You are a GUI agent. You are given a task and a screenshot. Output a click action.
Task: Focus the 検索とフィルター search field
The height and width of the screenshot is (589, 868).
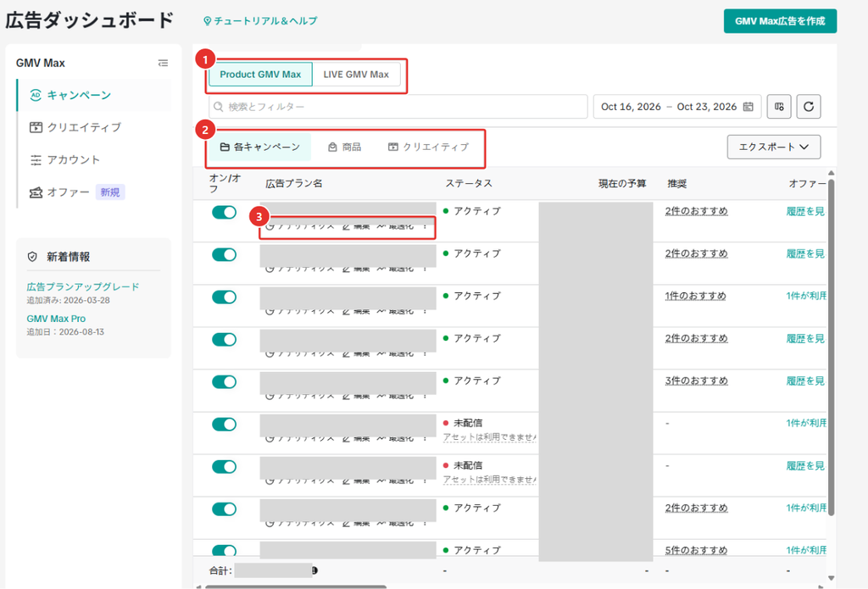(x=398, y=106)
